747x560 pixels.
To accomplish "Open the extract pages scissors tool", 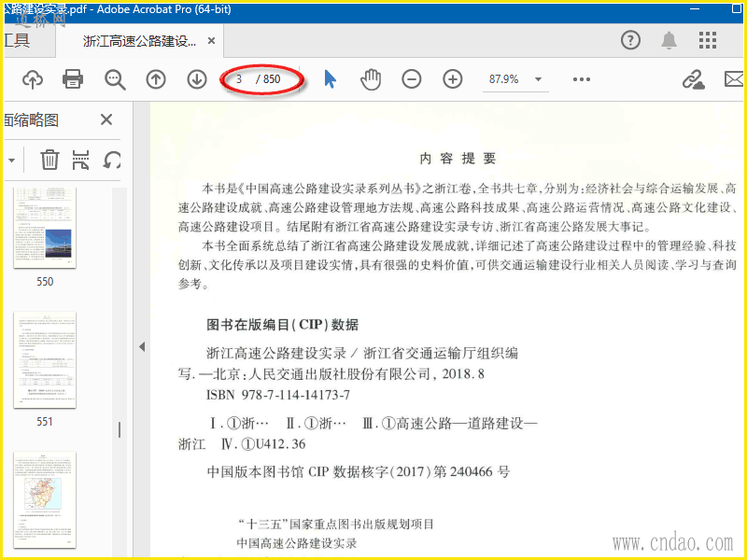I will 81,160.
